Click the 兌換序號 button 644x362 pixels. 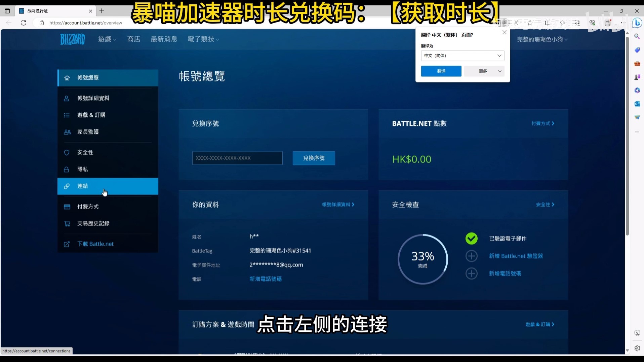pos(314,158)
